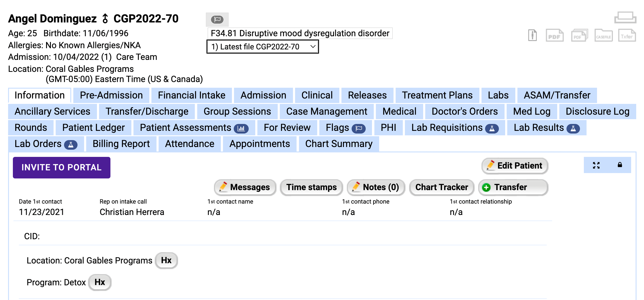
Task: Switch to the Treatment Plans tab
Action: pyautogui.click(x=437, y=95)
